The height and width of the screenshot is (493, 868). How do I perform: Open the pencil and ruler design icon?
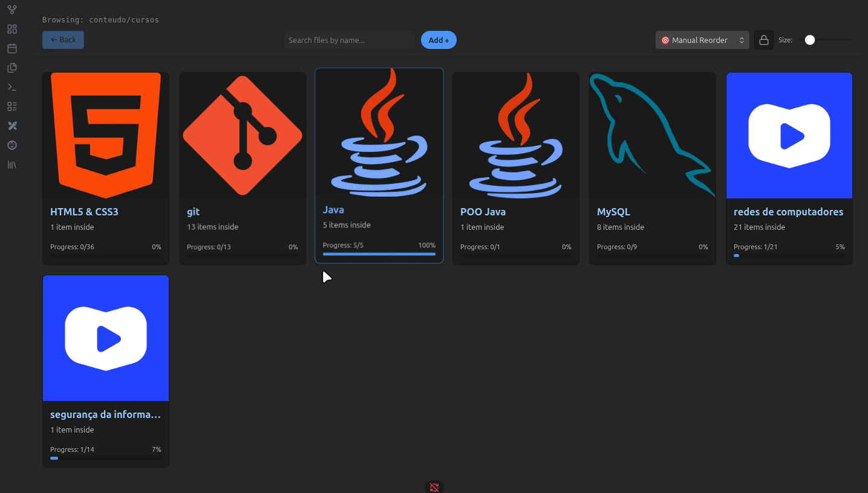click(12, 126)
